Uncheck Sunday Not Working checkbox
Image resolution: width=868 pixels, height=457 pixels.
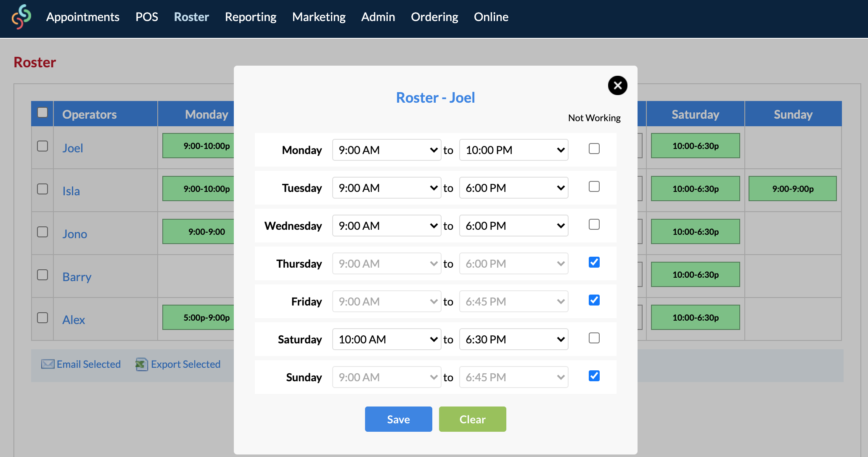(x=594, y=376)
